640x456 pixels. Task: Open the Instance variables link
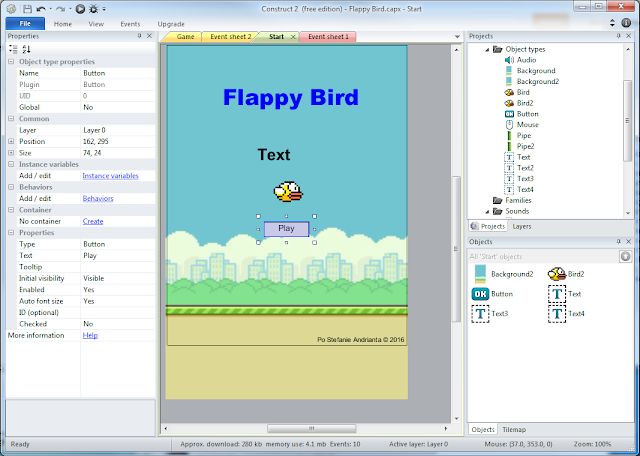point(110,176)
